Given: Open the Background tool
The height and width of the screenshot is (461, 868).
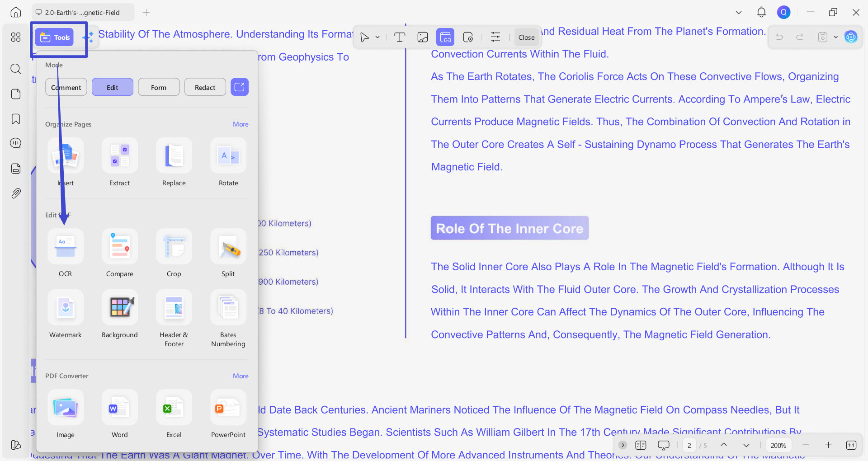Looking at the screenshot, I should (x=120, y=315).
